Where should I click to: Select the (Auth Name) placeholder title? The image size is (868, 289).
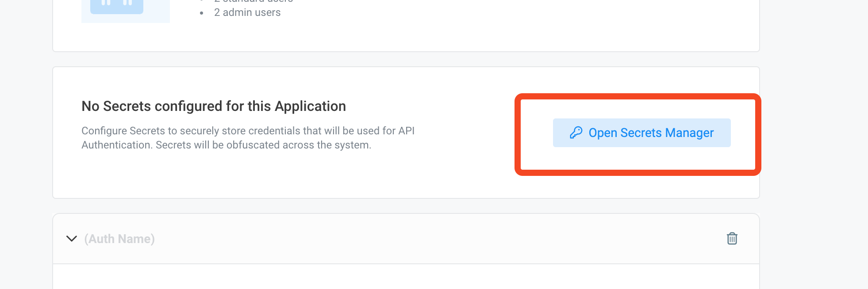coord(119,239)
